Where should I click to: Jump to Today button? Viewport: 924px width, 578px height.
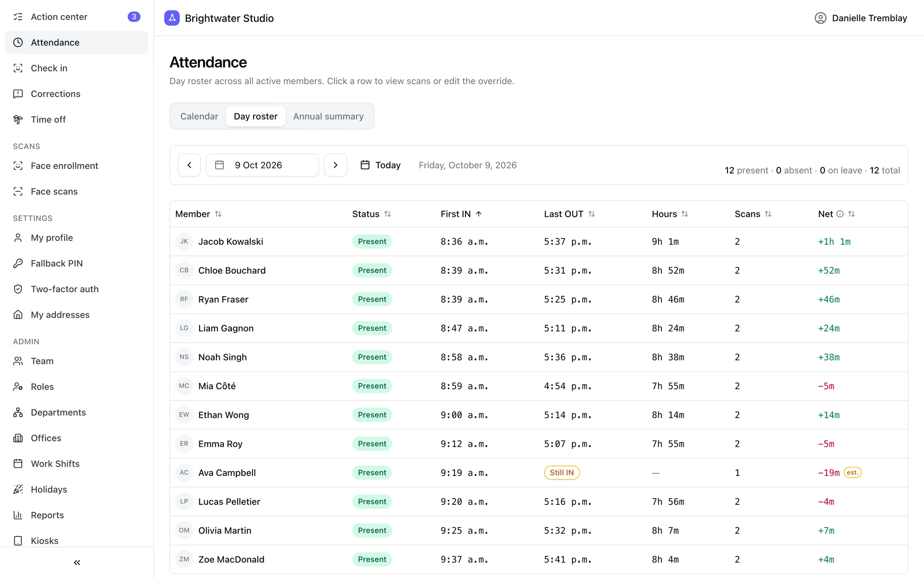click(x=381, y=165)
